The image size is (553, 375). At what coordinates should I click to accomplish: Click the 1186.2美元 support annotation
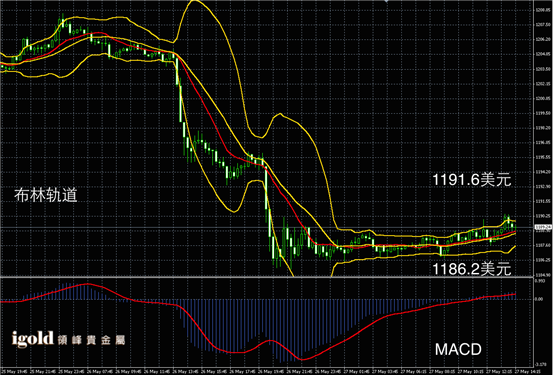pos(472,269)
